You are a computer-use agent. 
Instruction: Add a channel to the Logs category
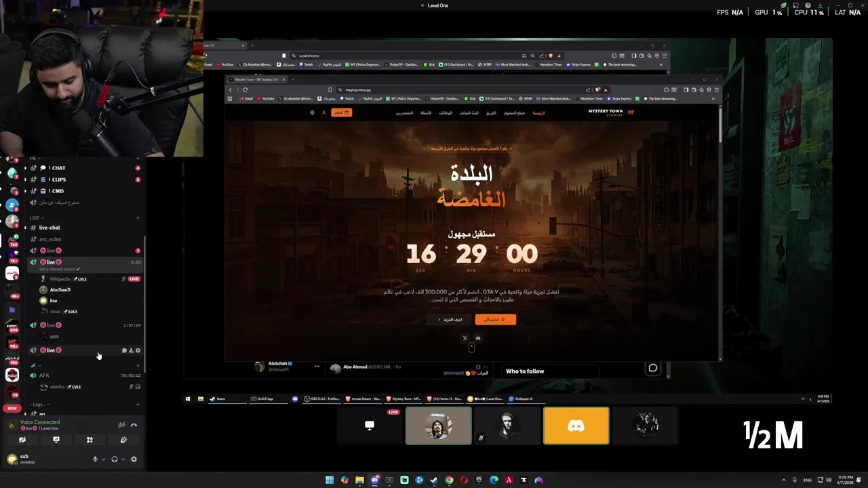(138, 405)
